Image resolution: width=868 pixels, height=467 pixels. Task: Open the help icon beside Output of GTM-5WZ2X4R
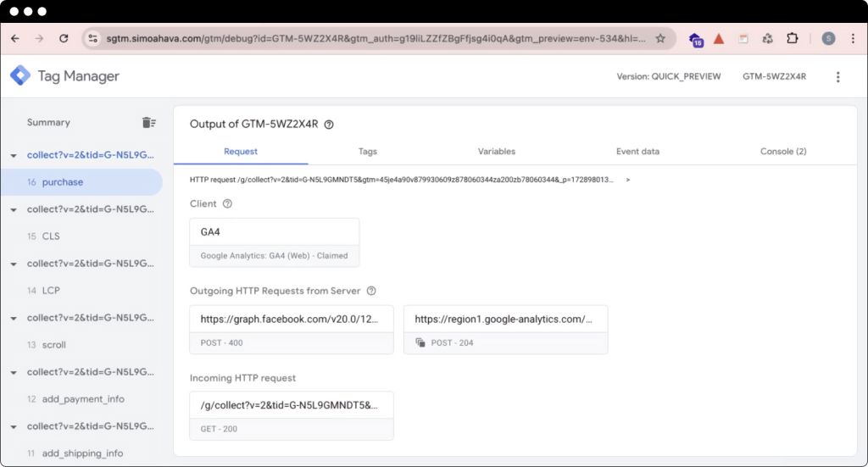coord(329,125)
